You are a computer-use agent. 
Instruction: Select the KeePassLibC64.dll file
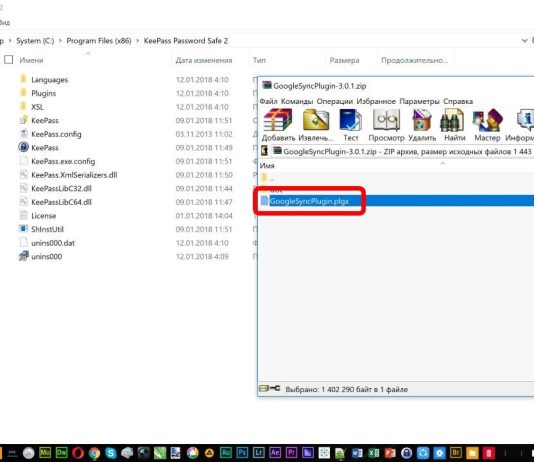pyautogui.click(x=61, y=202)
